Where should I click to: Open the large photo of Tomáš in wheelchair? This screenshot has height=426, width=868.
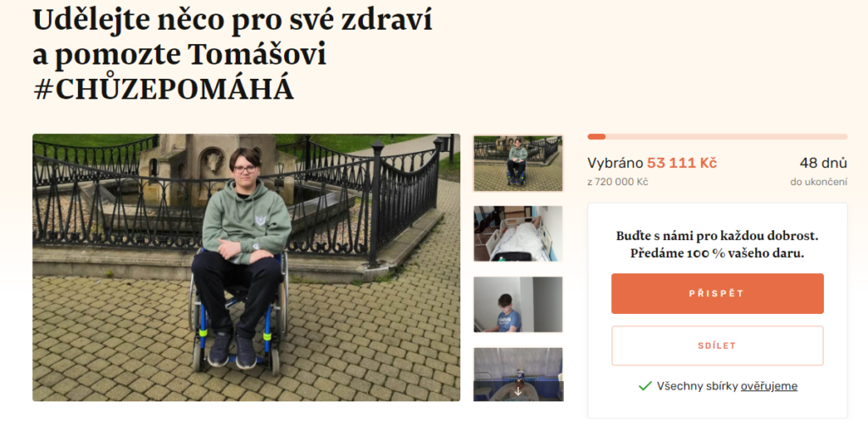pos(247,267)
